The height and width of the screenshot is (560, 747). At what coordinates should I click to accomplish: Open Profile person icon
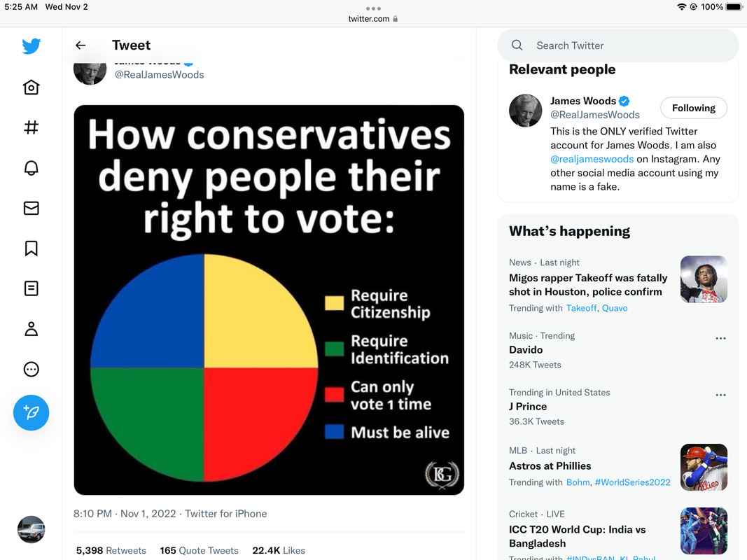point(32,328)
